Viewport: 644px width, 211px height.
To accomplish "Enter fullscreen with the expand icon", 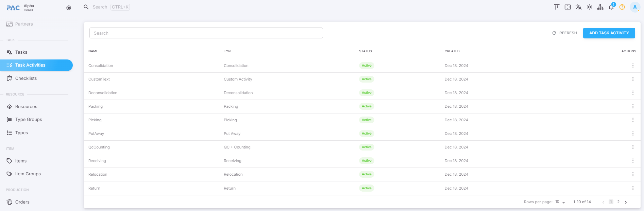I will 567,7.
